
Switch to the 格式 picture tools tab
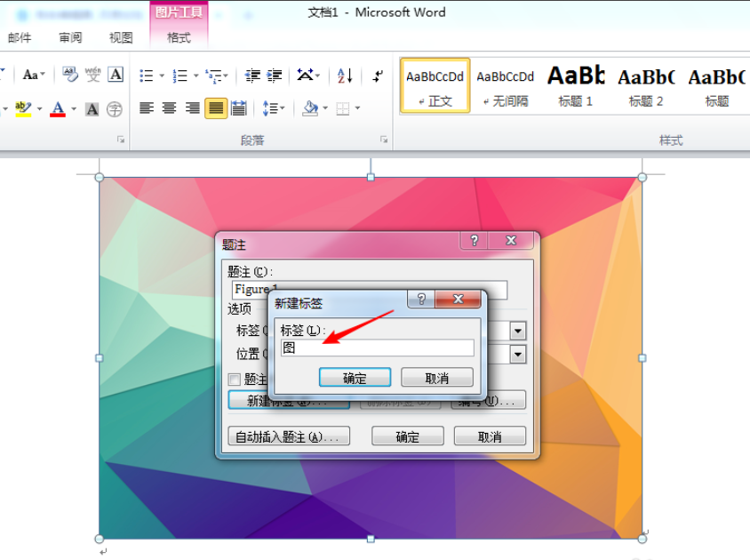[x=179, y=37]
